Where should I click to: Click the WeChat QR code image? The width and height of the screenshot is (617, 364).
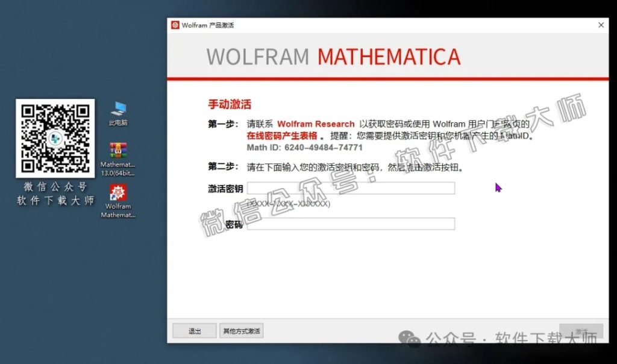click(55, 139)
